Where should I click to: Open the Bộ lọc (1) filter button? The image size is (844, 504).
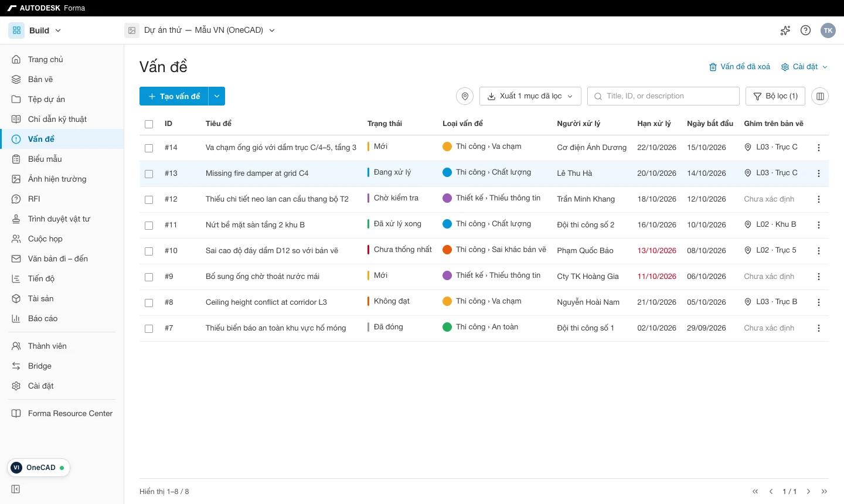tap(775, 96)
